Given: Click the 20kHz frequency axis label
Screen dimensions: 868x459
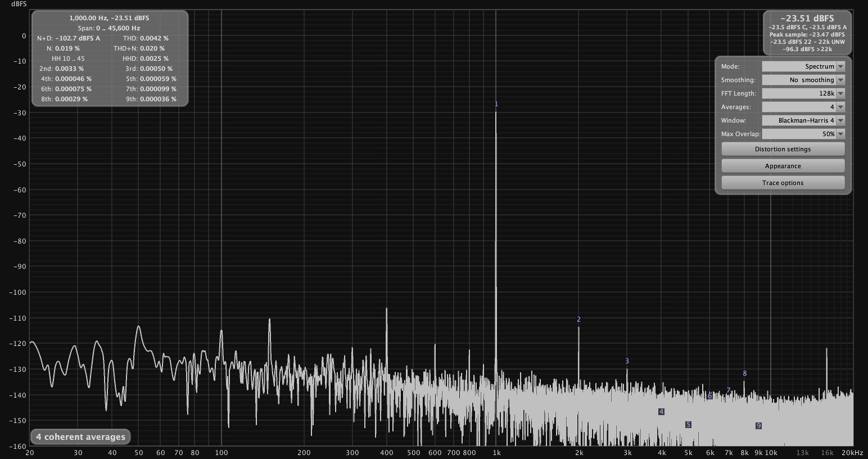Looking at the screenshot, I should [852, 453].
